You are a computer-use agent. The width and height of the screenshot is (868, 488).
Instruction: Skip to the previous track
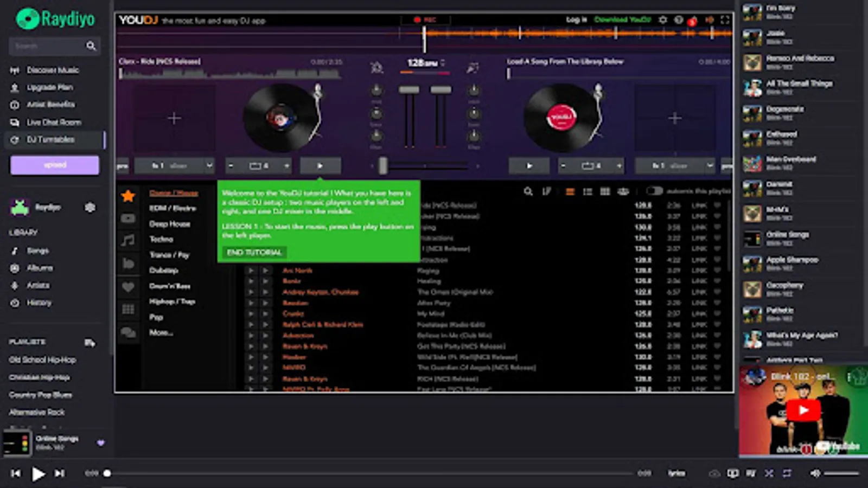(x=16, y=473)
